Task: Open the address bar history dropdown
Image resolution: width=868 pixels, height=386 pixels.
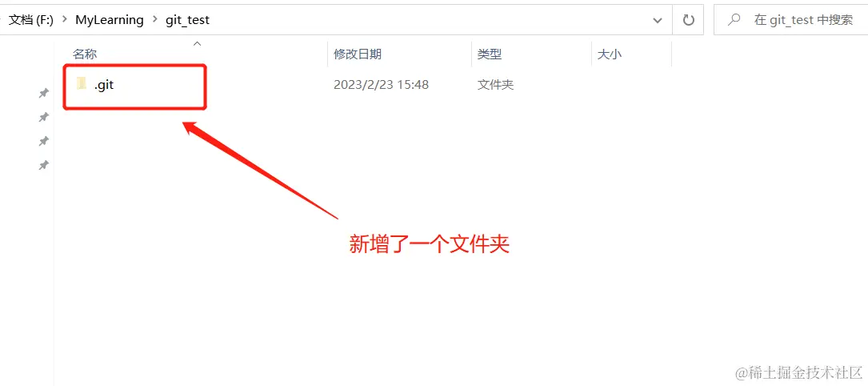Action: (x=658, y=21)
